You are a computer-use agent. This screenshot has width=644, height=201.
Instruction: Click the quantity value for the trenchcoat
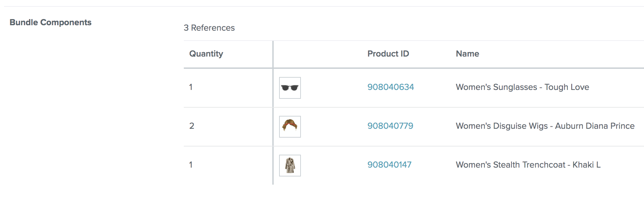tap(191, 165)
